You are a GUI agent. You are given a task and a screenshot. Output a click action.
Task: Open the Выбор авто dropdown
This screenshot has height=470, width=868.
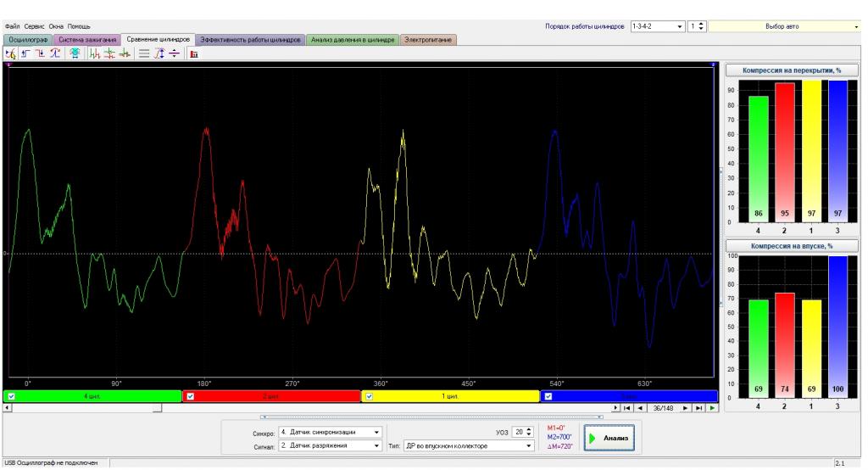tap(784, 26)
